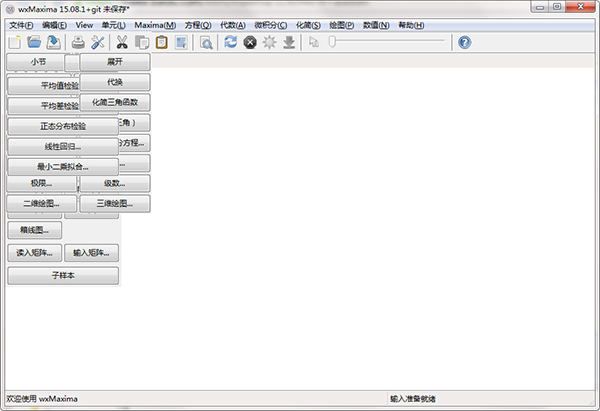This screenshot has height=411, width=600.
Task: Click the 正态分布检验 button
Action: point(63,126)
